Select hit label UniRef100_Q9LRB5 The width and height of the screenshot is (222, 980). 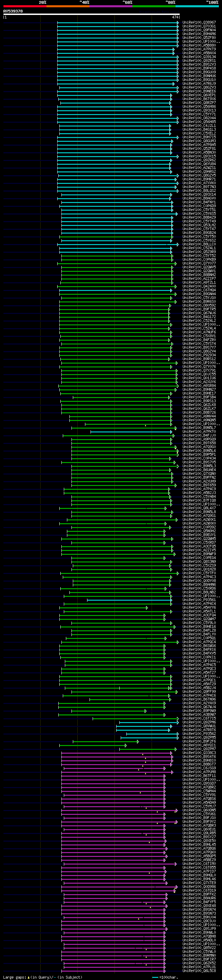199,833
